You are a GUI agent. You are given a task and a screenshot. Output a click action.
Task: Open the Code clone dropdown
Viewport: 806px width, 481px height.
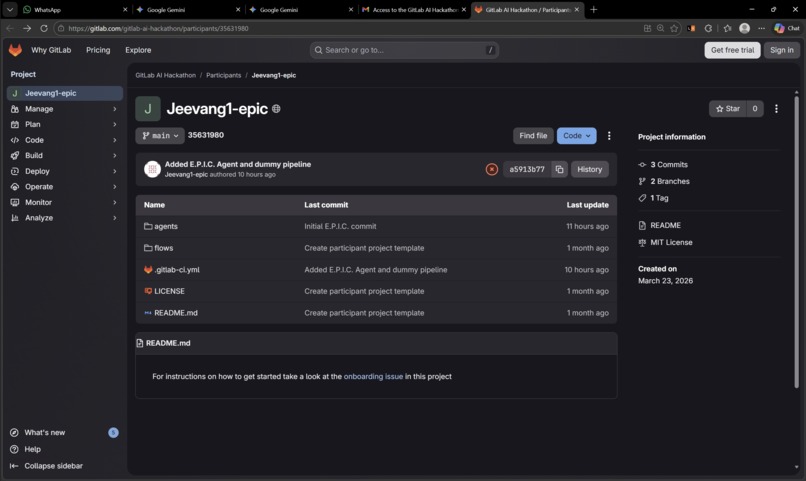tap(576, 136)
